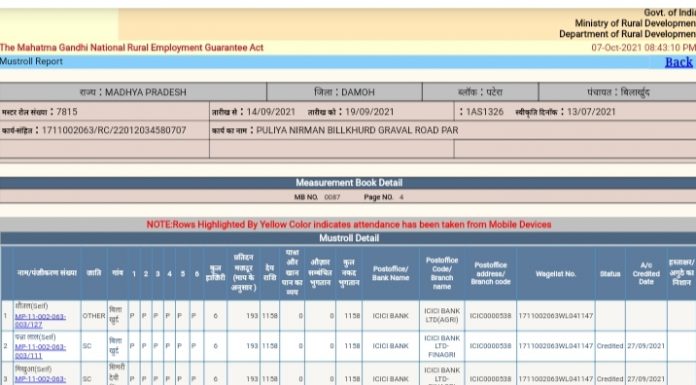Click the work code 1711002063/RC/22012034580707
This screenshot has height=385, width=696.
114,130
